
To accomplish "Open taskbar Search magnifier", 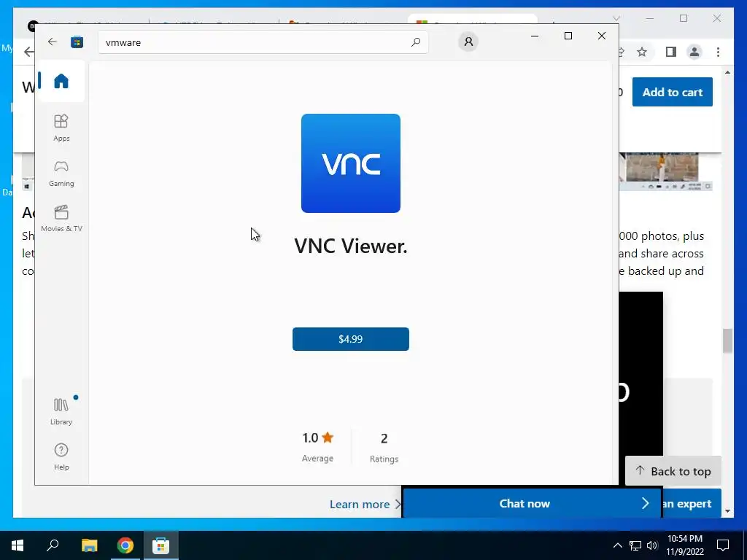I will 53,545.
